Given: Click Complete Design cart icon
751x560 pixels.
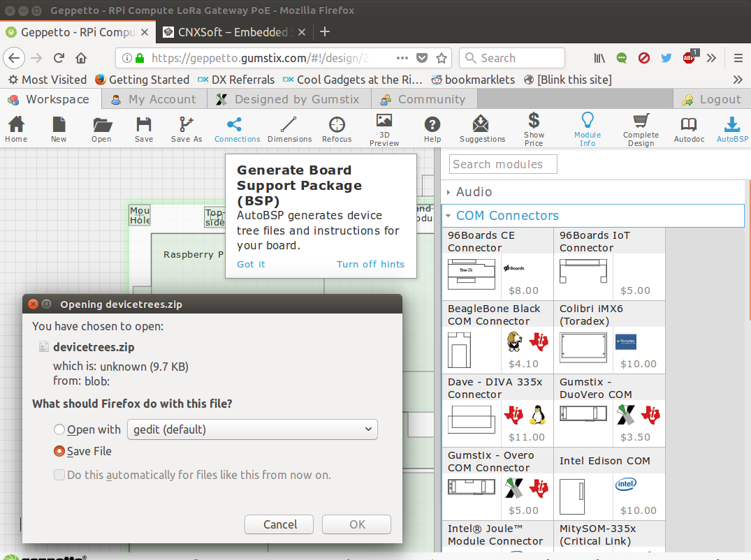Looking at the screenshot, I should pos(641,129).
